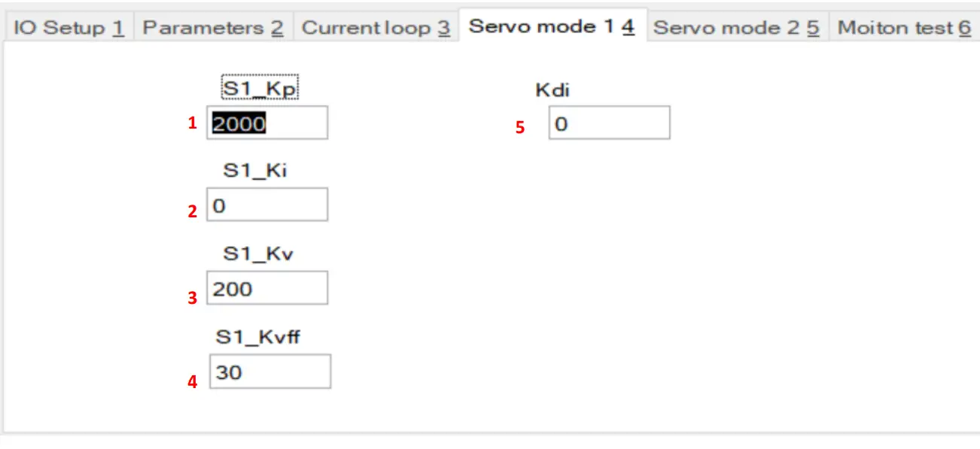Select the S1_Kvff field showing 30
This screenshot has height=449, width=980.
click(269, 372)
